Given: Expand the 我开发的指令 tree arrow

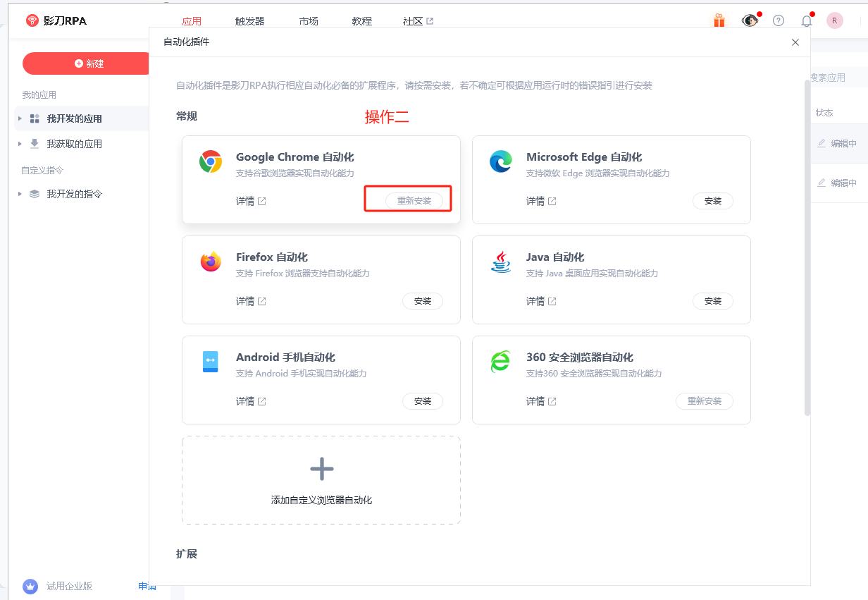Looking at the screenshot, I should coord(20,194).
